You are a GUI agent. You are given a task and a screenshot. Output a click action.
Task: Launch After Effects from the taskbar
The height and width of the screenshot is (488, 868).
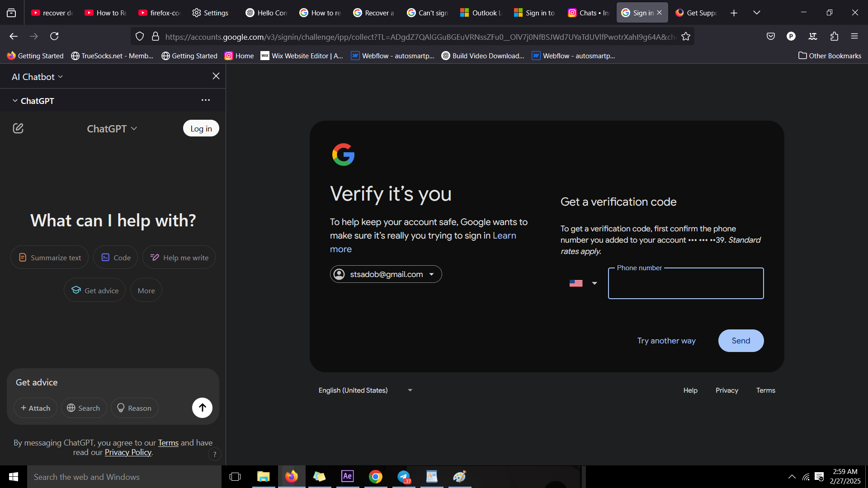coord(347,477)
